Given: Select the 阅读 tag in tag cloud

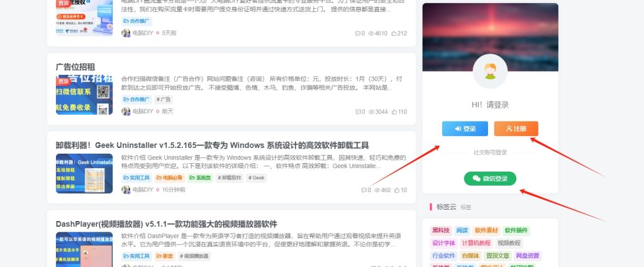Looking at the screenshot, I should 462,230.
